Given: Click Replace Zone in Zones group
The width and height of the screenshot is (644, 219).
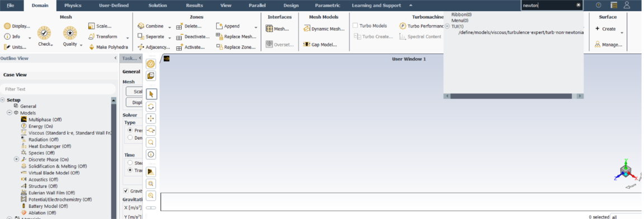Looking at the screenshot, I should [x=236, y=47].
